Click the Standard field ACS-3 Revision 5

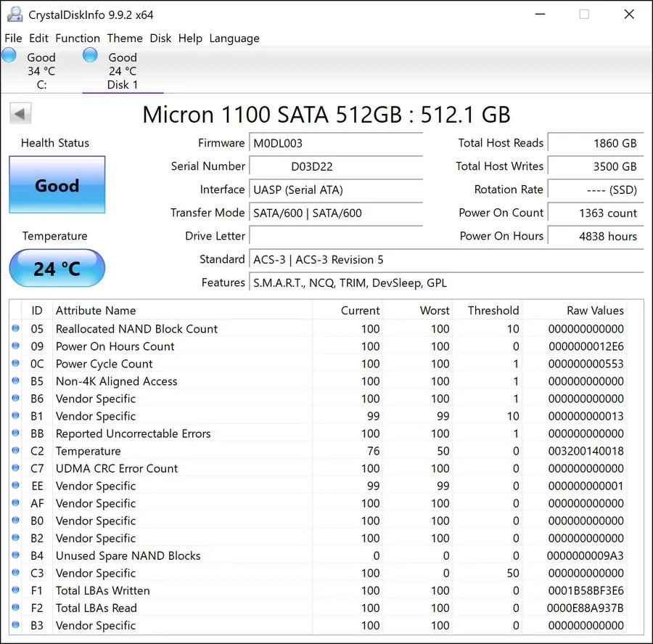pyautogui.click(x=446, y=260)
